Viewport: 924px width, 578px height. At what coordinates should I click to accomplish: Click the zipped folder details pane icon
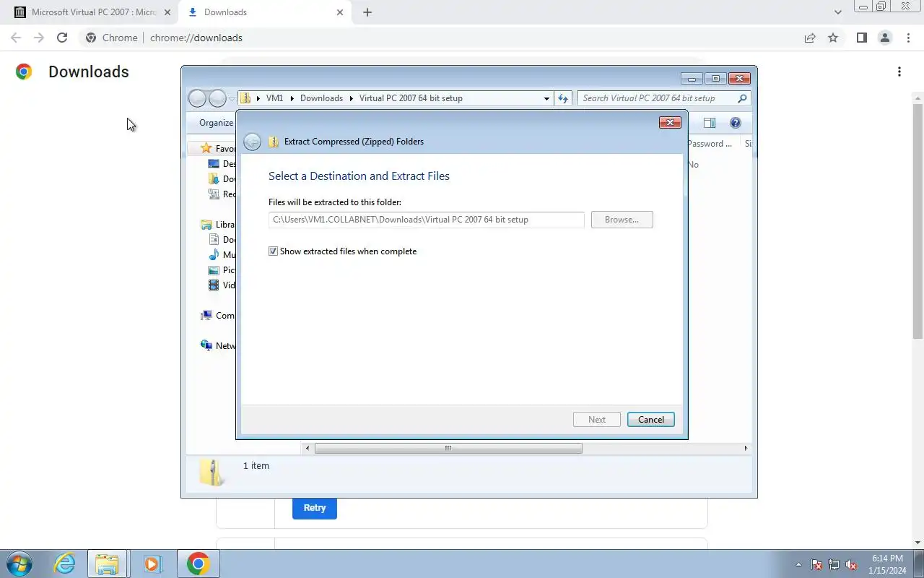pos(212,472)
